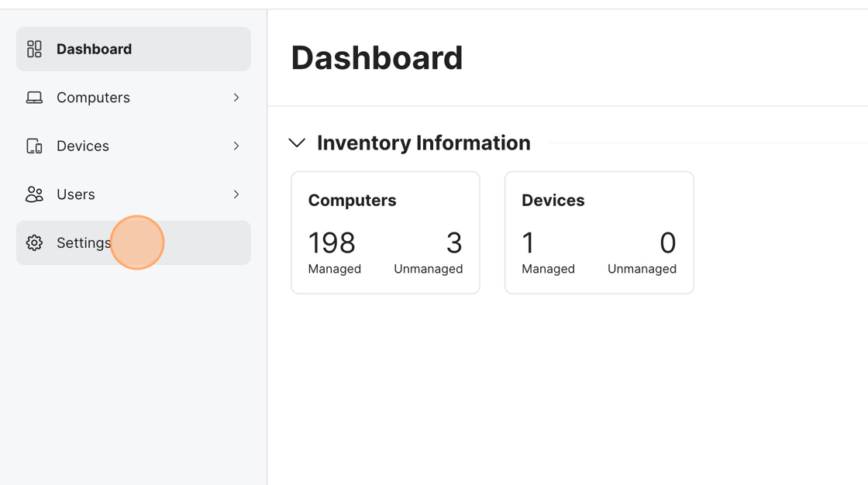Click the Dashboard grid icon in sidebar
The width and height of the screenshot is (868, 485).
[34, 49]
